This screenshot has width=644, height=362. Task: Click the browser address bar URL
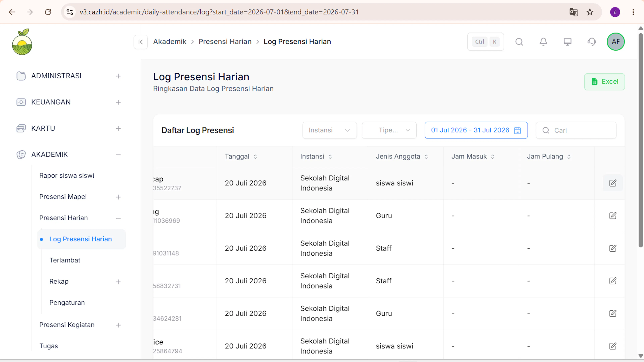pyautogui.click(x=219, y=12)
